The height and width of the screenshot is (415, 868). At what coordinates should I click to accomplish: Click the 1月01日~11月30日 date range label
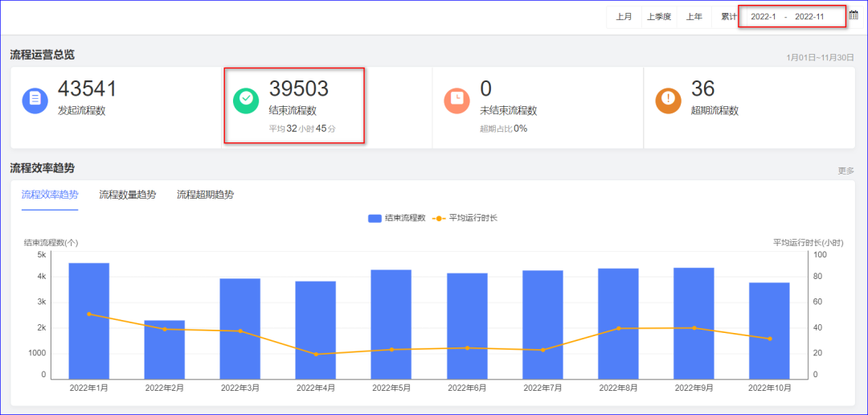(821, 57)
